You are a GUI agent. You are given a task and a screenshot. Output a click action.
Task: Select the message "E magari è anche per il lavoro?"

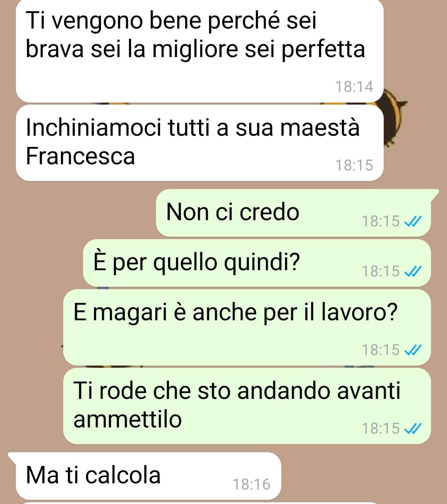click(247, 327)
